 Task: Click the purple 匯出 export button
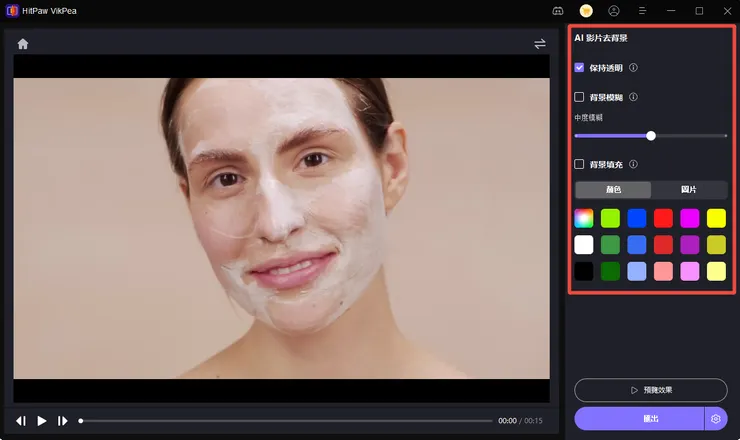(639, 419)
